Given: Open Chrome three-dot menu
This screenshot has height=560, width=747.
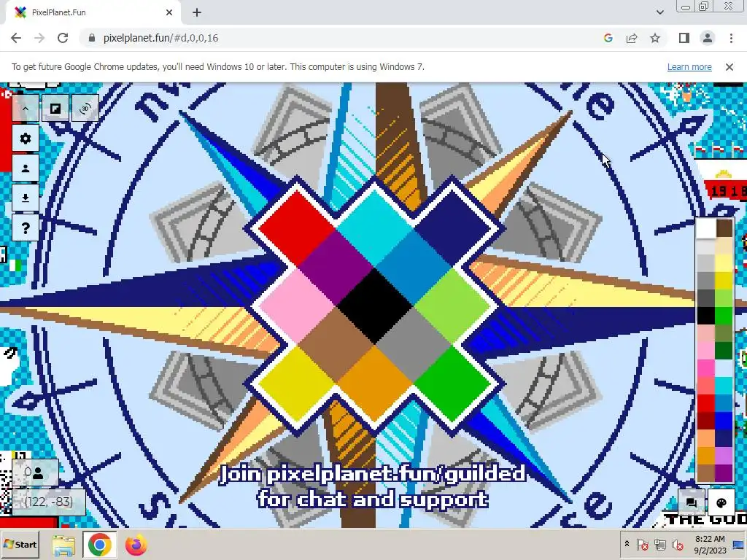Looking at the screenshot, I should point(731,38).
